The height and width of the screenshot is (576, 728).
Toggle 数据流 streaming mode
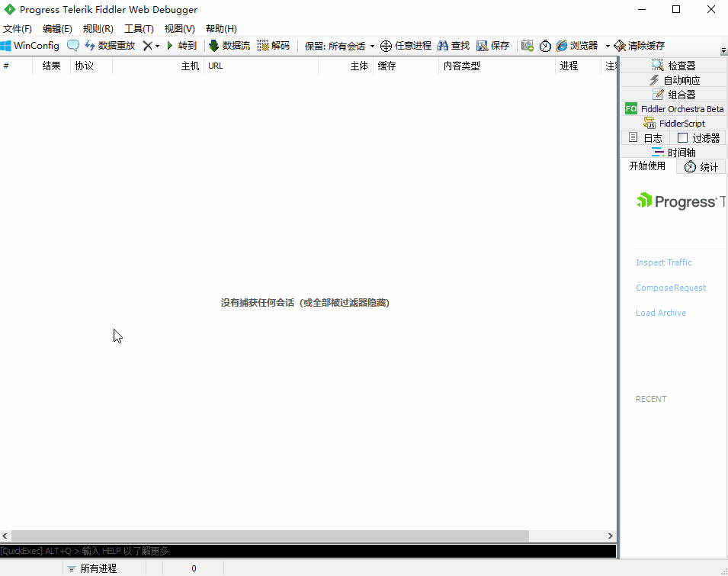[x=229, y=46]
